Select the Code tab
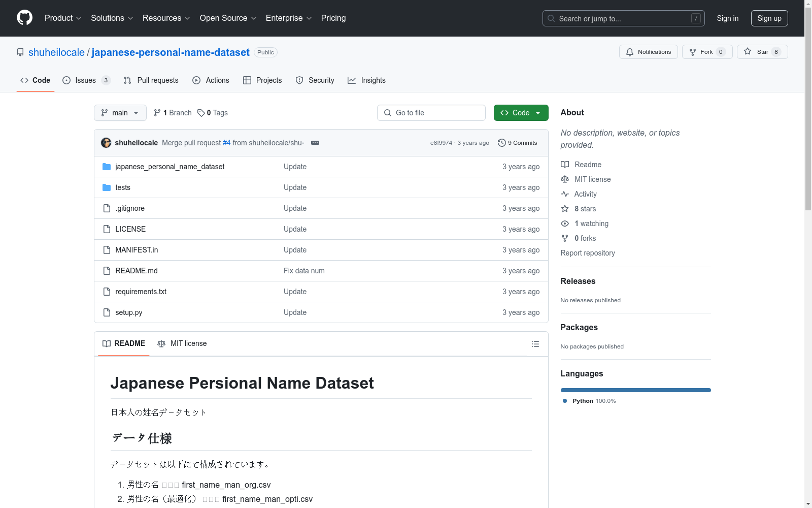 [36, 80]
